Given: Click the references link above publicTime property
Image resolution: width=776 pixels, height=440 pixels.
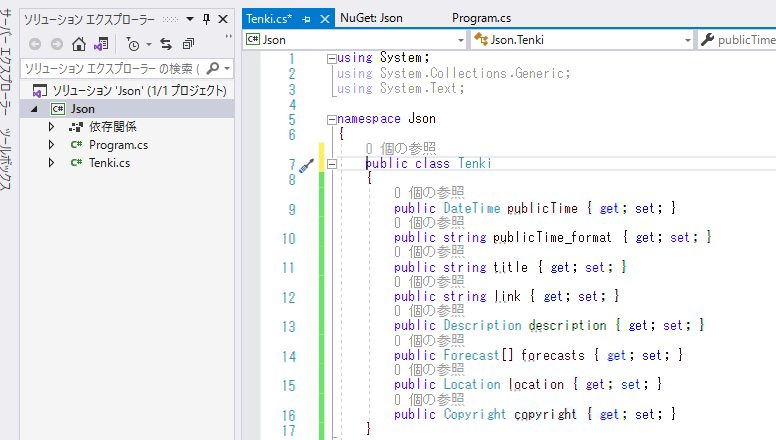Looking at the screenshot, I should click(430, 193).
